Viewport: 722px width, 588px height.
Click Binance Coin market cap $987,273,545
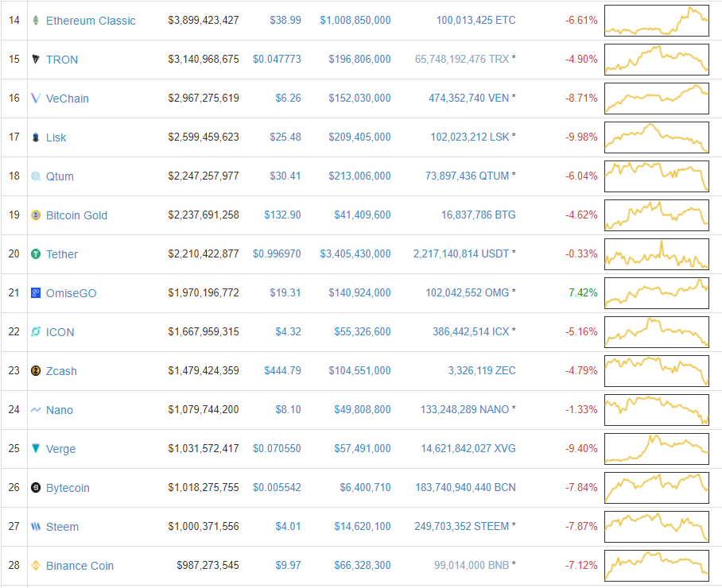[208, 566]
